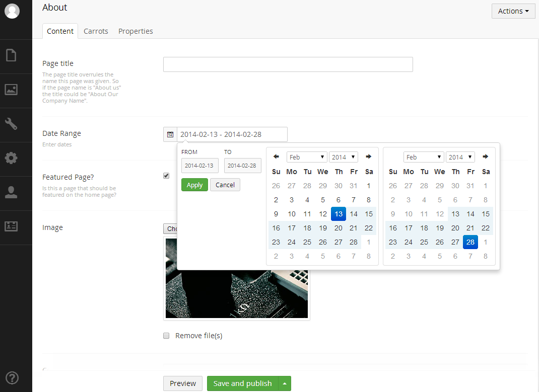Click the user avatar icon

[12, 11]
